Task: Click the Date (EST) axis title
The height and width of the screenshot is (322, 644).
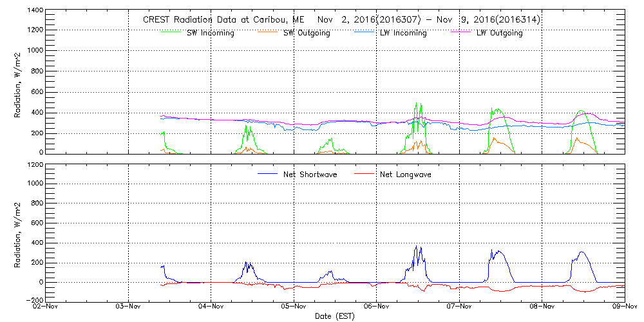Action: [334, 317]
